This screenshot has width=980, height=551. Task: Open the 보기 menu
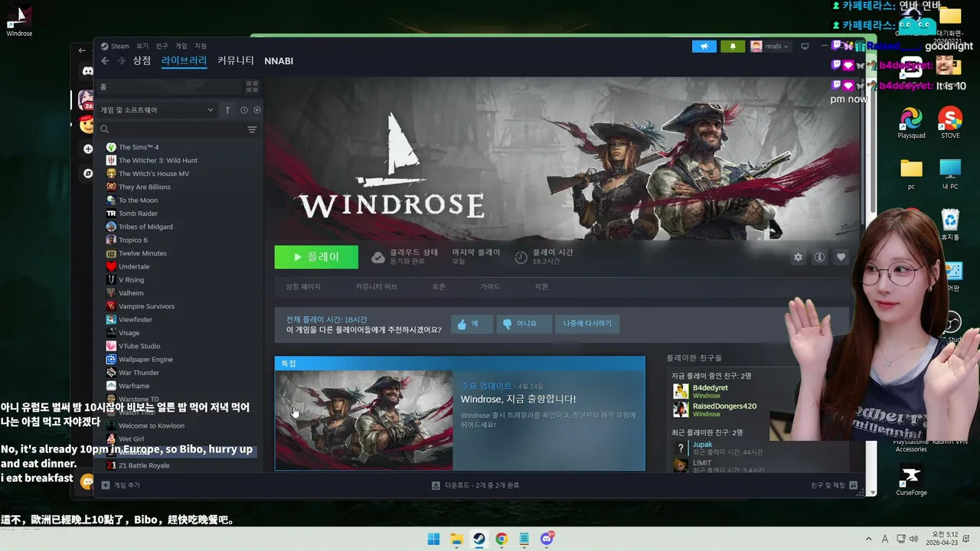142,46
